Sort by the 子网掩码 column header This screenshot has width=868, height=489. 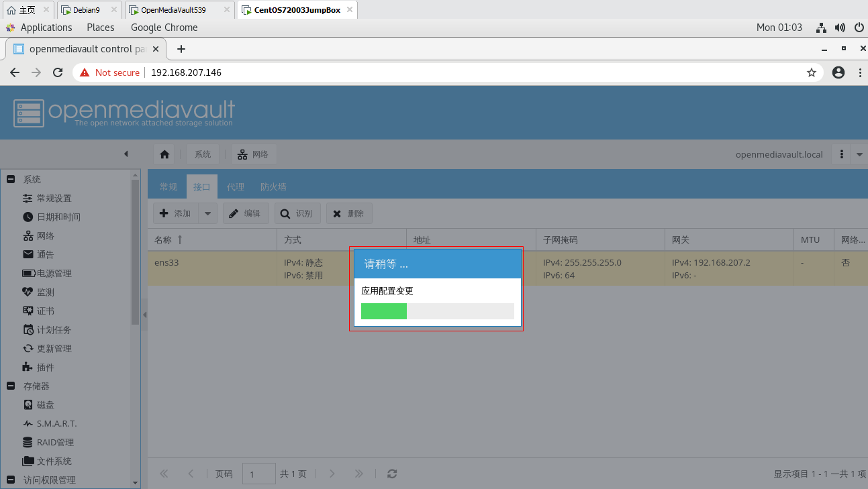point(600,239)
